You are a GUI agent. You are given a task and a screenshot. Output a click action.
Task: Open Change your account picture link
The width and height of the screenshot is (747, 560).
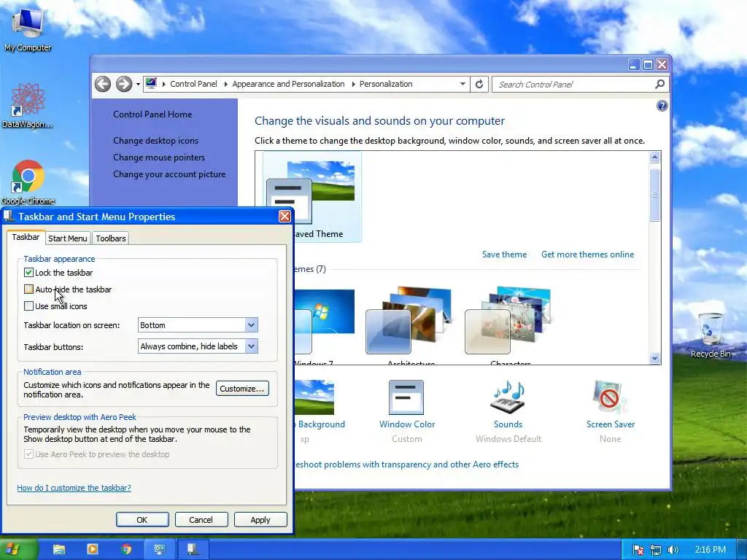click(x=169, y=174)
